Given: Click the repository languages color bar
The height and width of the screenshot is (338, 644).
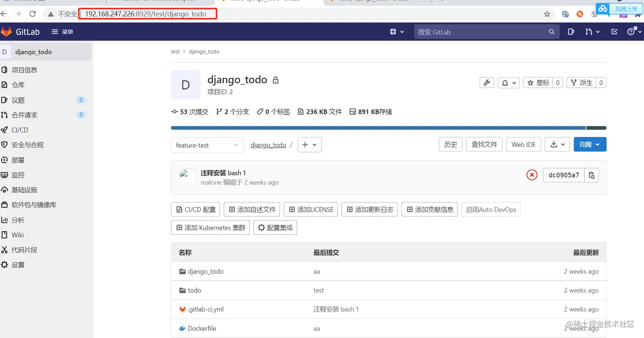Looking at the screenshot, I should pos(388,128).
